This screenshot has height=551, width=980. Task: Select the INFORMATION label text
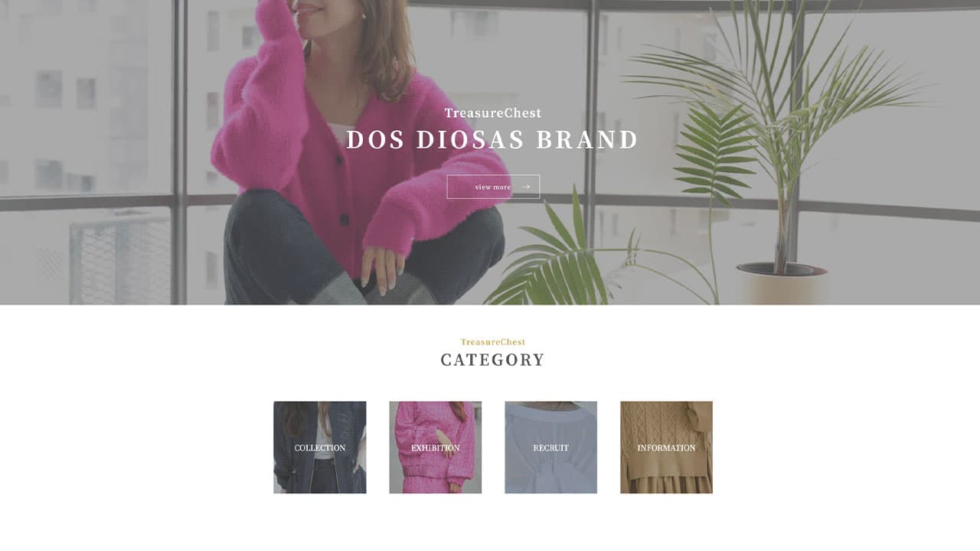pos(666,448)
